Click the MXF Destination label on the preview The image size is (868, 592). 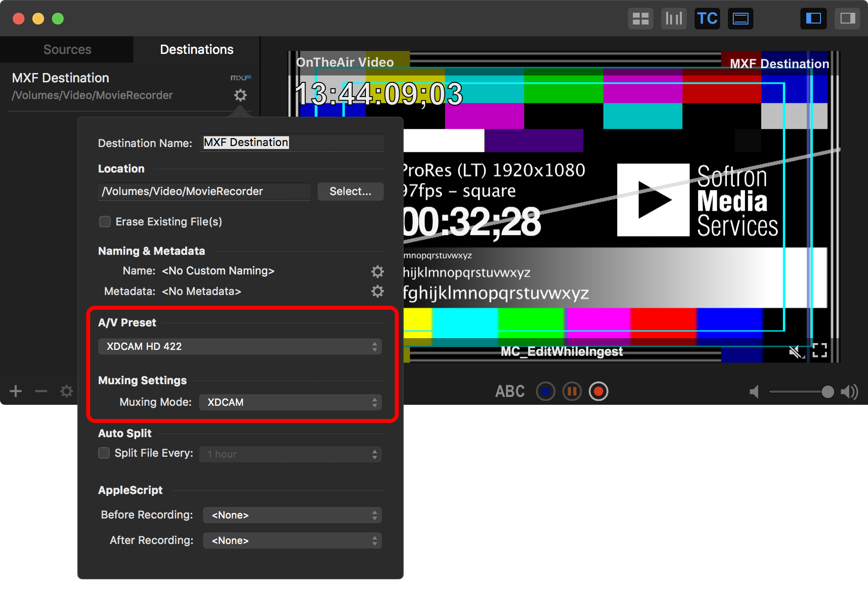click(x=779, y=64)
